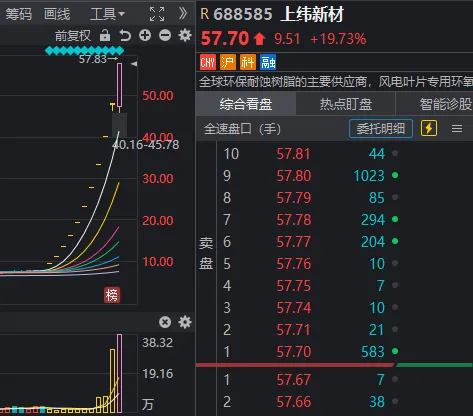Click the latest pink candlestick bar
The height and width of the screenshot is (416, 473).
[x=120, y=85]
